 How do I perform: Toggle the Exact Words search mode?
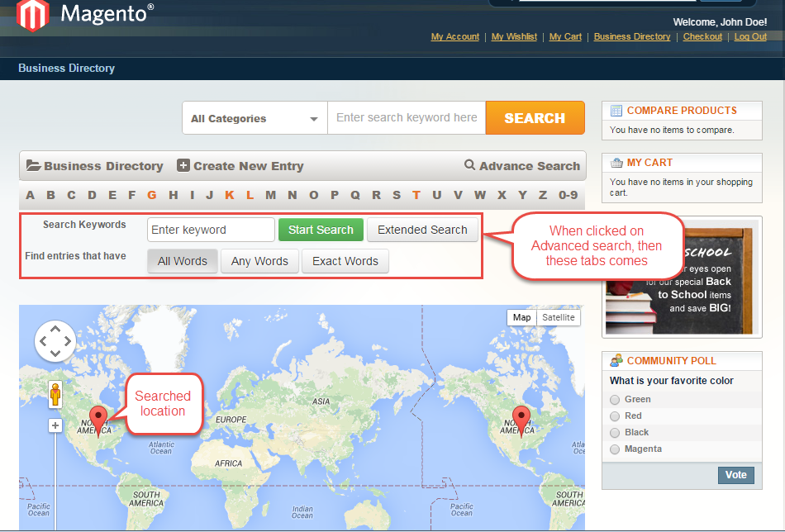coord(345,261)
